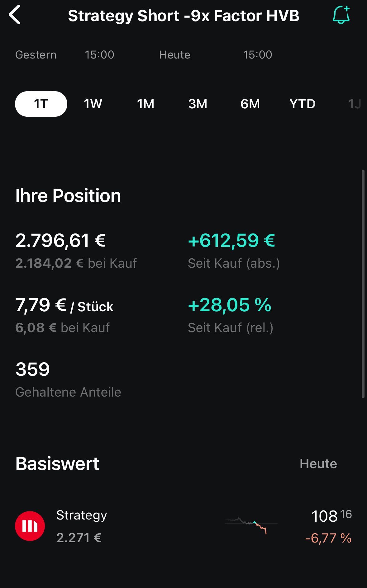Open the Heute dropdown next to Basiswert
The height and width of the screenshot is (588, 367).
[x=318, y=464]
